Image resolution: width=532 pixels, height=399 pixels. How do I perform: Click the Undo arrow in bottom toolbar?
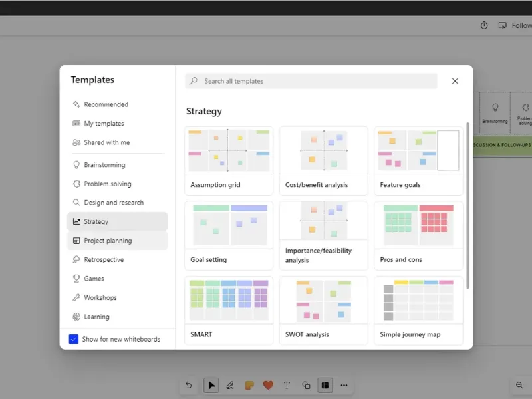[189, 385]
